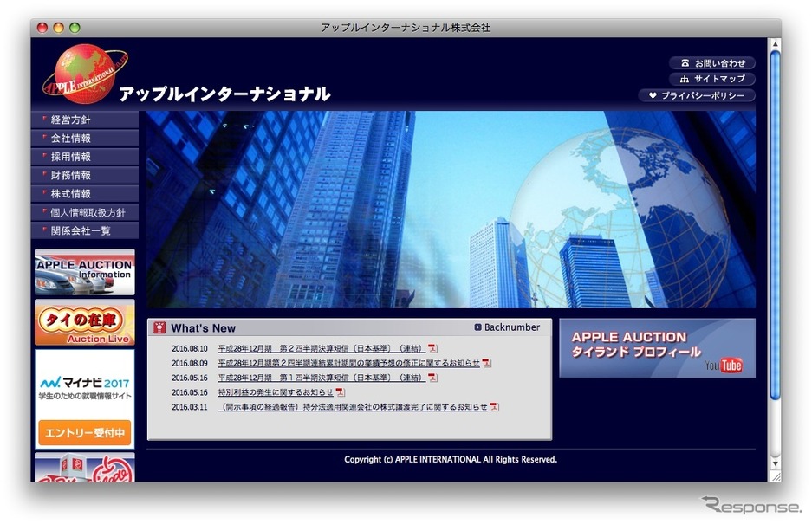Click the red What's New header icon
The height and width of the screenshot is (524, 812).
click(x=159, y=327)
